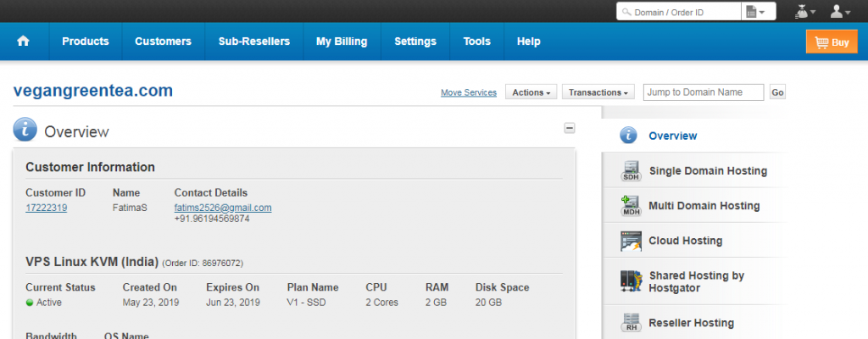Click the fatims2526@gmail.com email link
The height and width of the screenshot is (339, 868).
pyautogui.click(x=223, y=208)
